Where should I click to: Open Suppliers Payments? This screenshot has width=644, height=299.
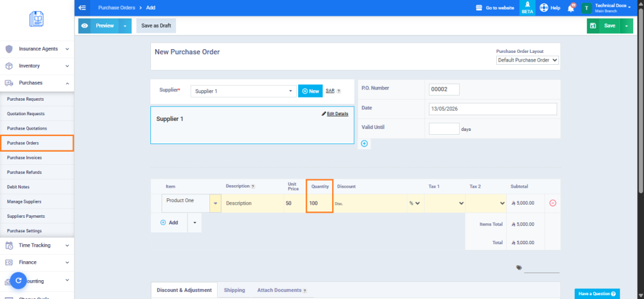(x=26, y=217)
